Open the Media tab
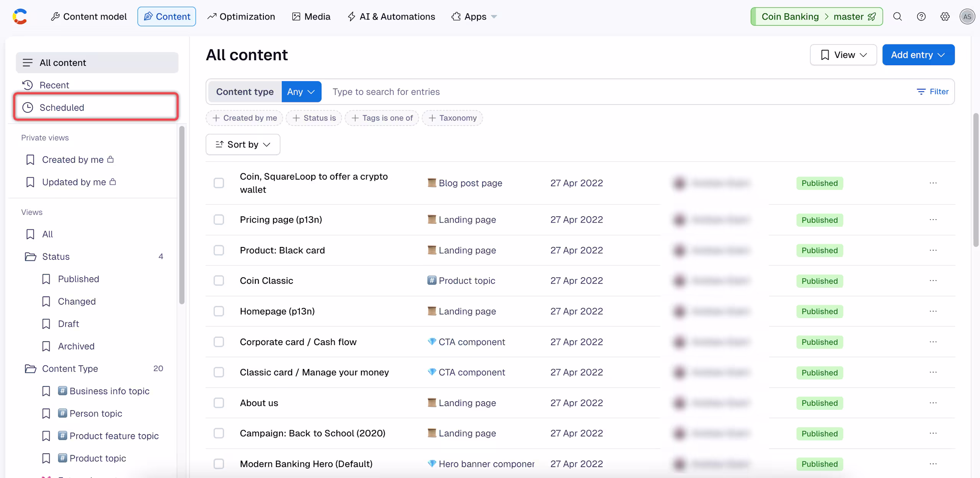 tap(311, 16)
